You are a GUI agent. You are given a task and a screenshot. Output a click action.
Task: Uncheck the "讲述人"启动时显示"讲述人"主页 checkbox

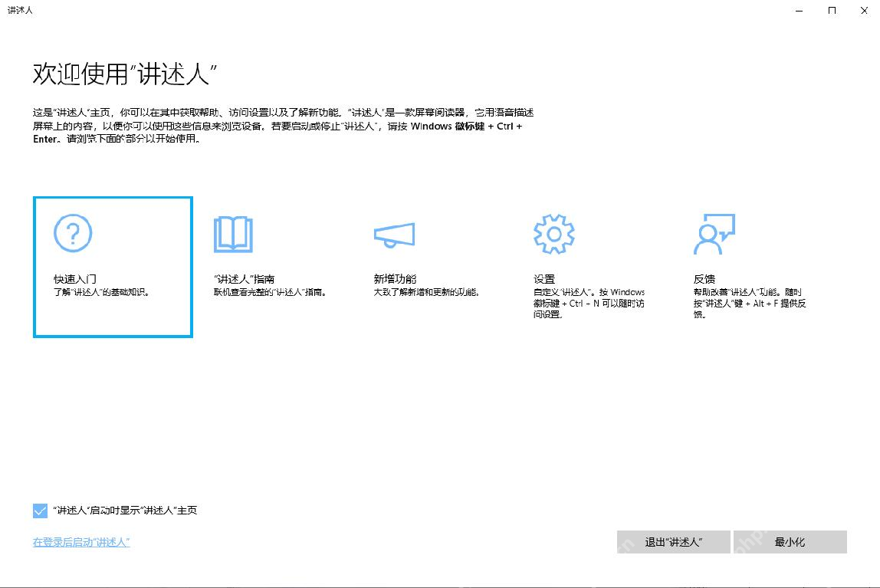(x=40, y=511)
